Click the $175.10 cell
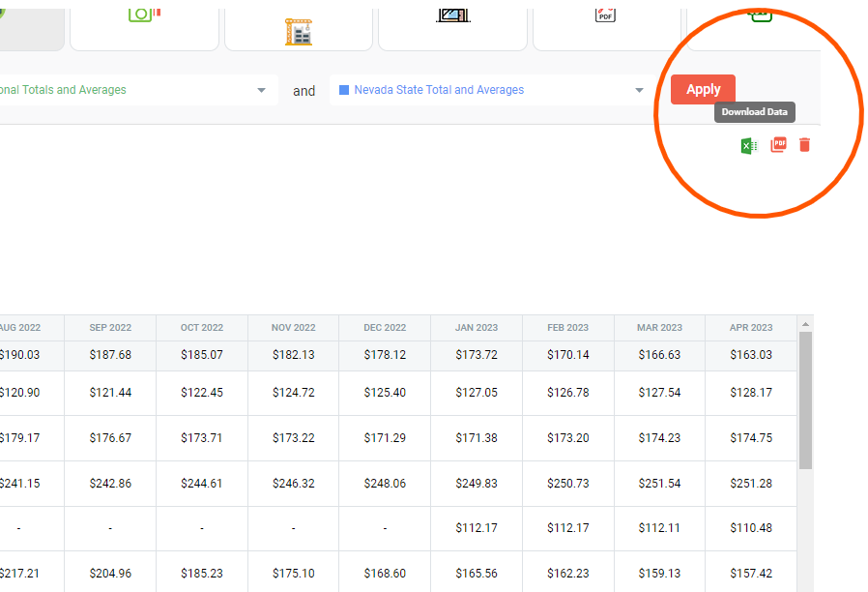Viewport: 868px width, 592px height. 294,574
